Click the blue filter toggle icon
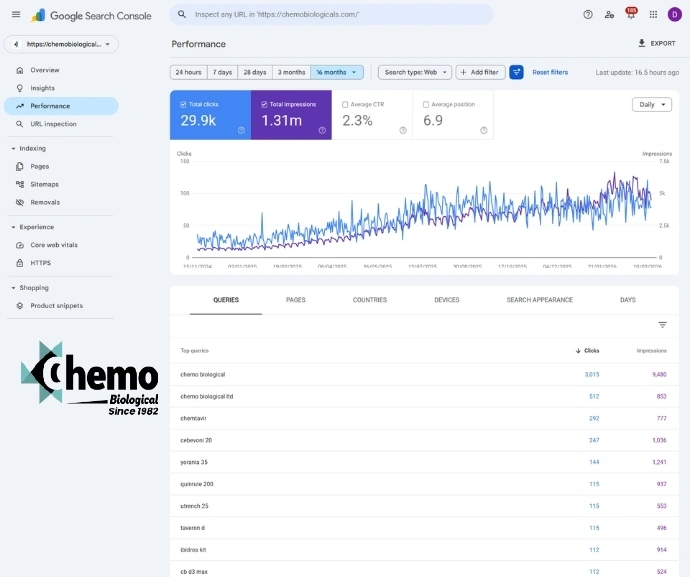Viewport: 690px width, 577px height. tap(517, 72)
